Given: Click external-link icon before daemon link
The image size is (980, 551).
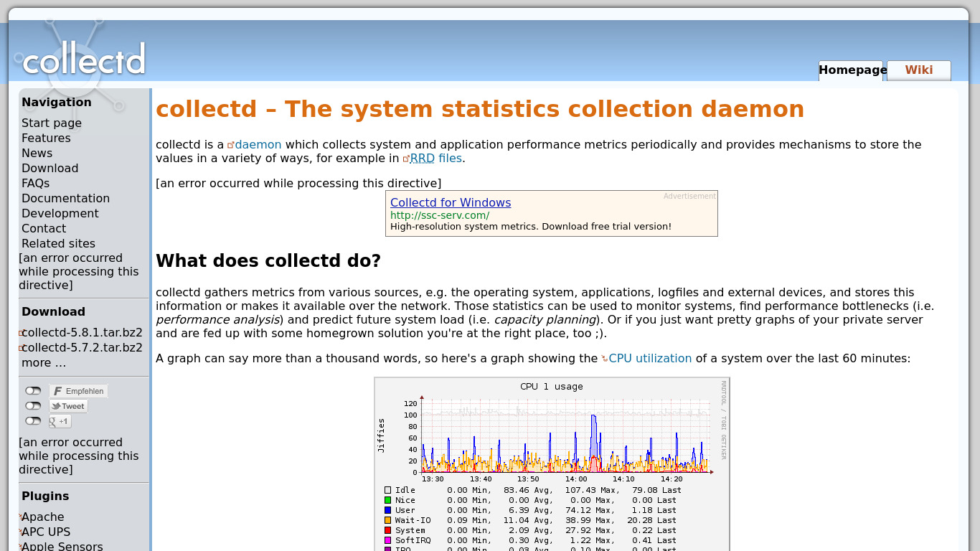Looking at the screenshot, I should [x=231, y=145].
